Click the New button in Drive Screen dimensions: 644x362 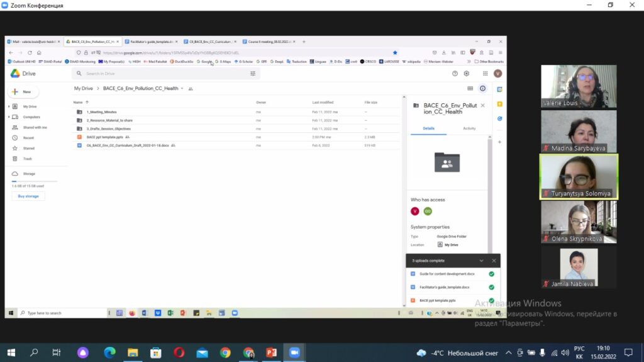(x=23, y=92)
